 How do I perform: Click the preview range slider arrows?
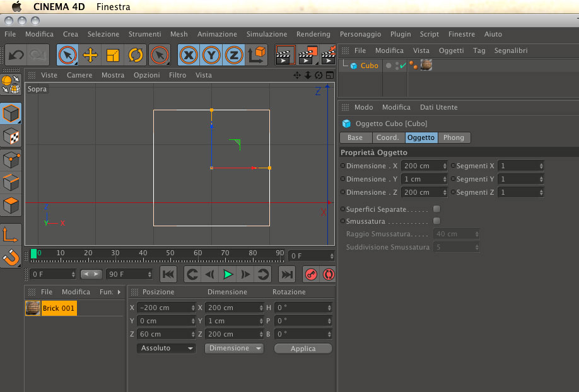click(x=91, y=274)
